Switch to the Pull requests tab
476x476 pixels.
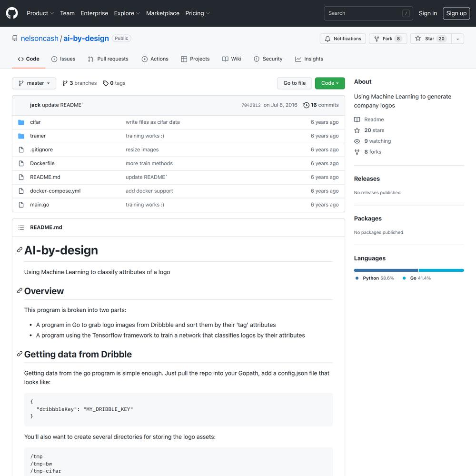coord(108,59)
